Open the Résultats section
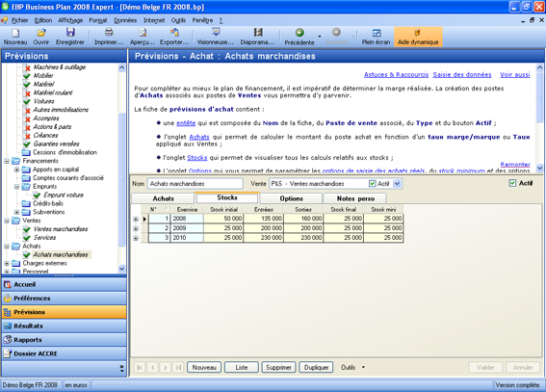546x392 pixels. 65,326
